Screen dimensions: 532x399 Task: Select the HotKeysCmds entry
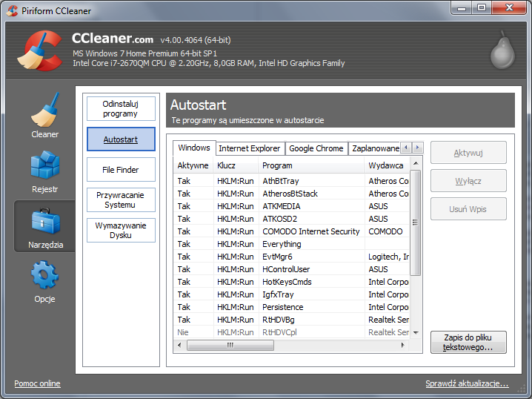pos(291,282)
